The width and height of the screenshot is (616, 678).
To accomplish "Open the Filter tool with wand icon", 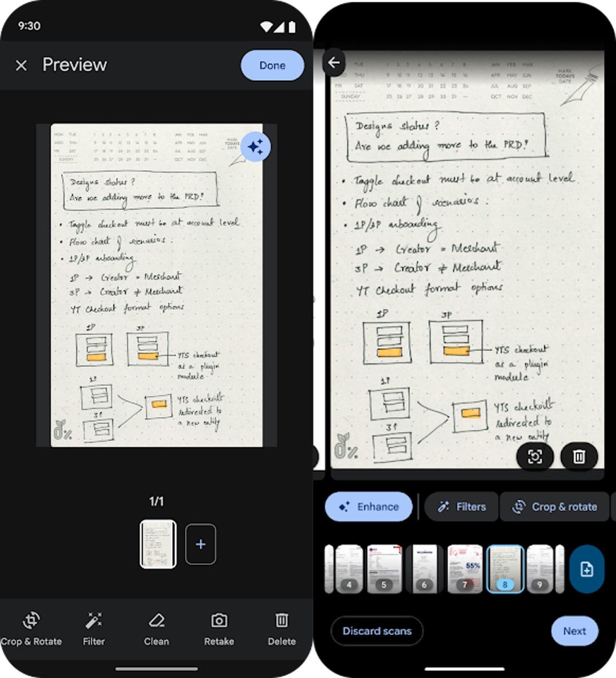I will pos(94,629).
